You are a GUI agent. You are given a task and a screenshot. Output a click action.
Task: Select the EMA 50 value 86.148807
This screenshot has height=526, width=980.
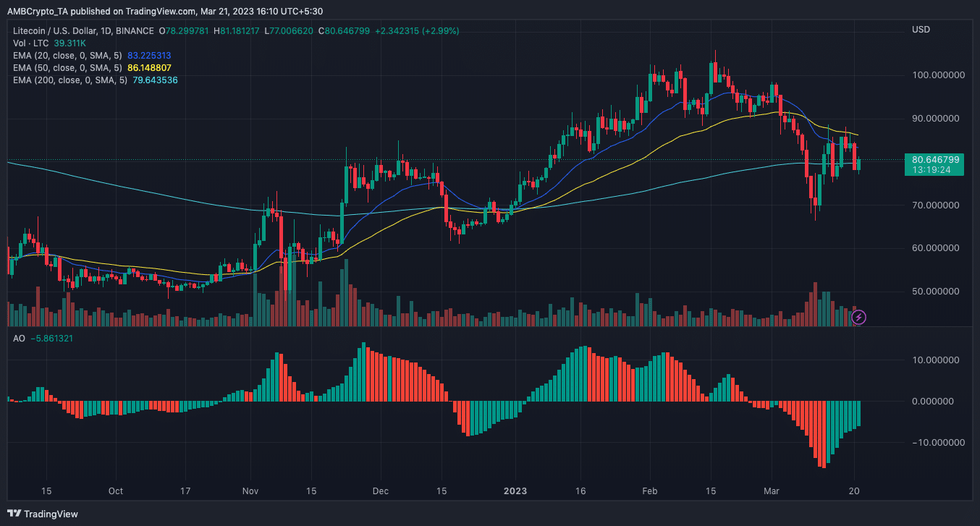coord(150,68)
